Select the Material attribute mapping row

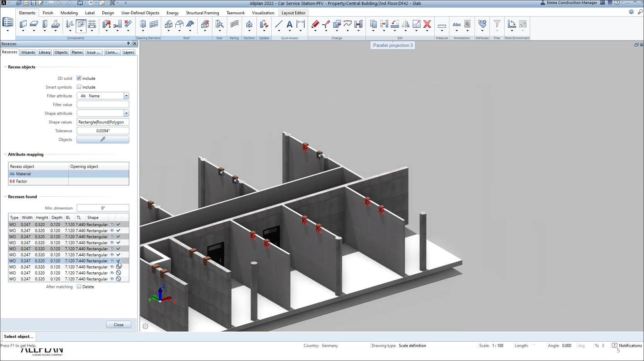(69, 174)
